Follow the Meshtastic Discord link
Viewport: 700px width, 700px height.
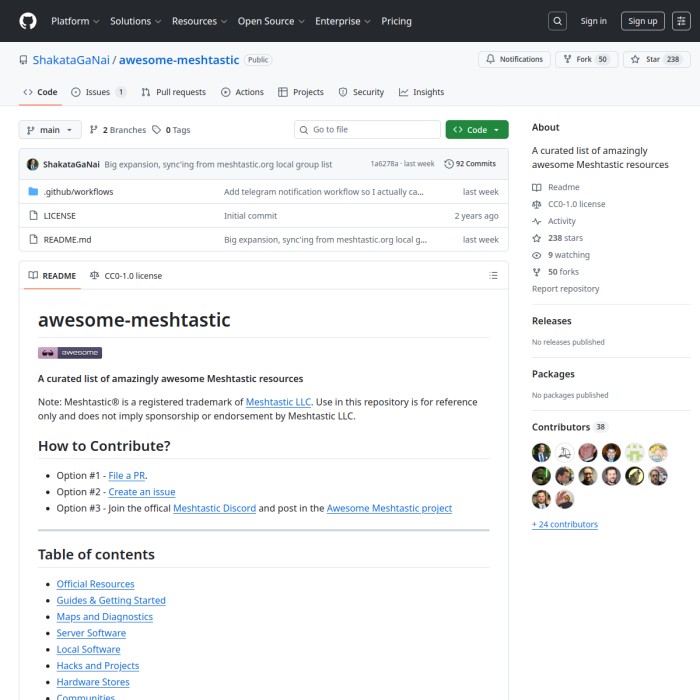tap(214, 508)
